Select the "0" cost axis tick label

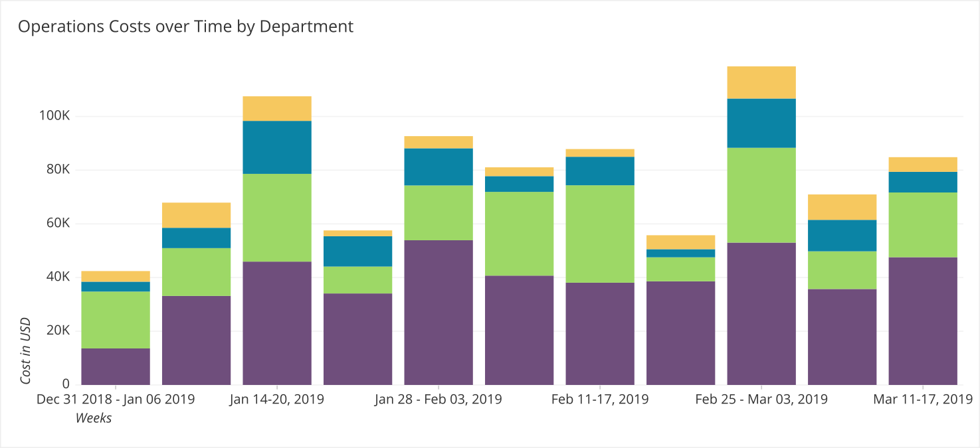66,384
